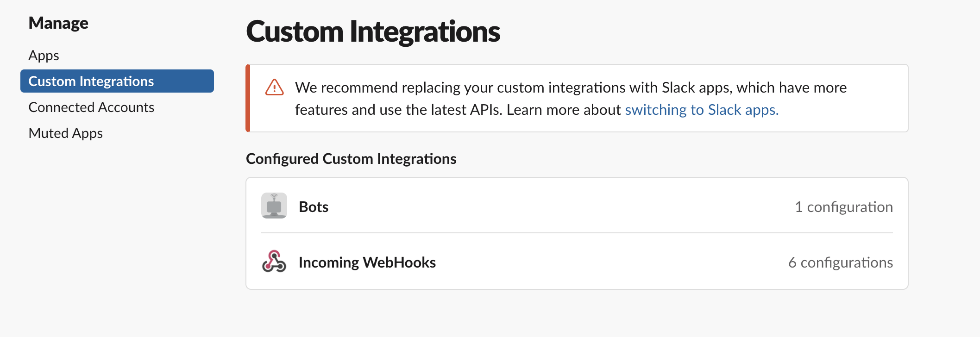Screen dimensions: 980x337
Task: Click the red accent bar of banner
Action: point(248,98)
